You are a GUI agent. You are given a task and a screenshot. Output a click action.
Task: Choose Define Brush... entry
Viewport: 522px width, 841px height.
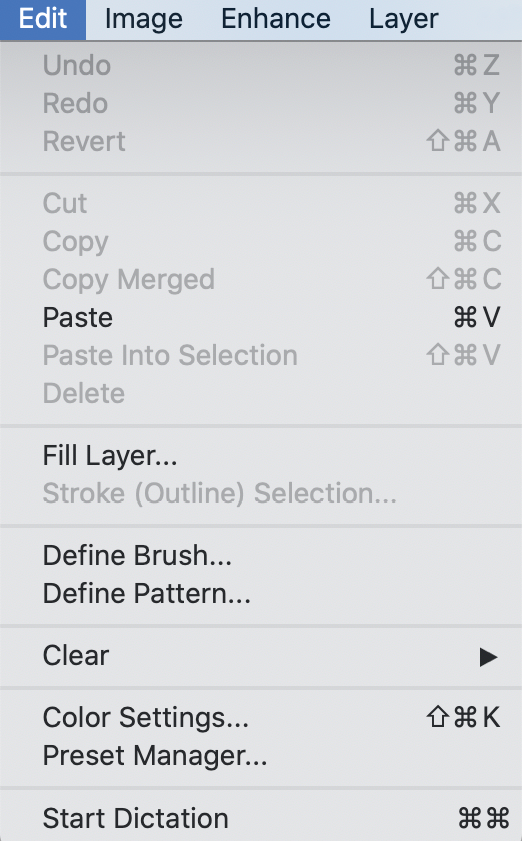click(x=261, y=555)
